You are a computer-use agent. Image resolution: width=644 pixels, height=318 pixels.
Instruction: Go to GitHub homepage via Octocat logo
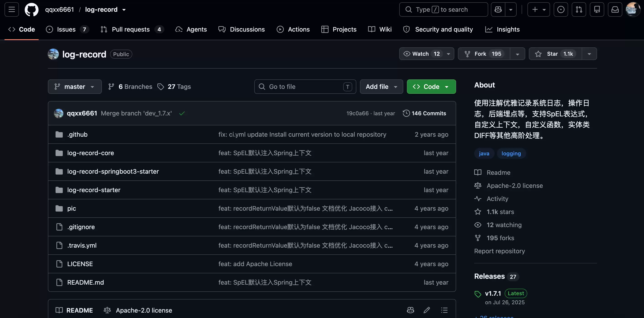coord(32,9)
